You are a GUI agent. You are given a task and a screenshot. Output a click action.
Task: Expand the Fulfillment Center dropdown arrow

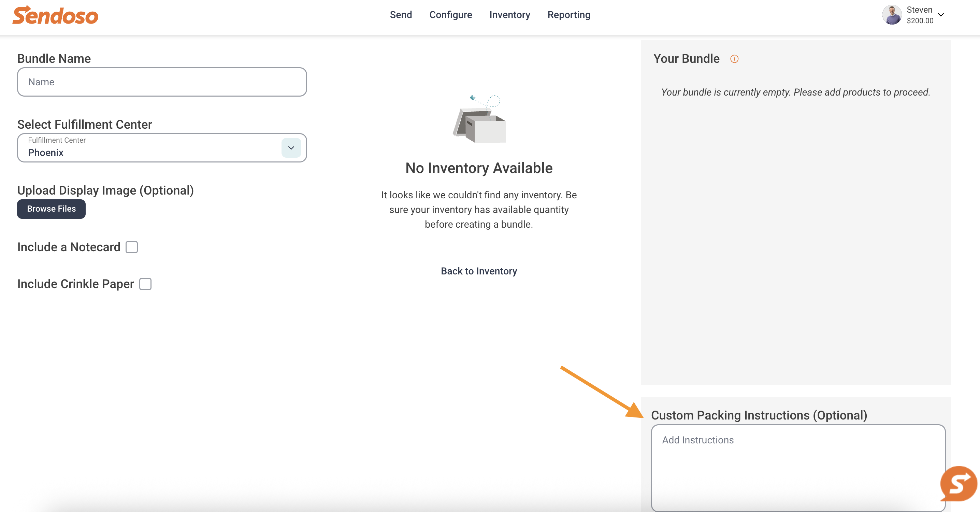coord(291,148)
